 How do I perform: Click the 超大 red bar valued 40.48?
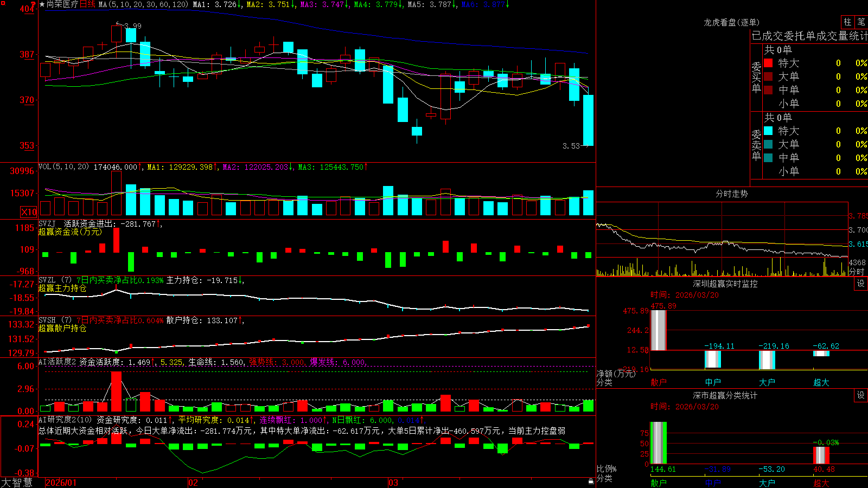[821, 455]
